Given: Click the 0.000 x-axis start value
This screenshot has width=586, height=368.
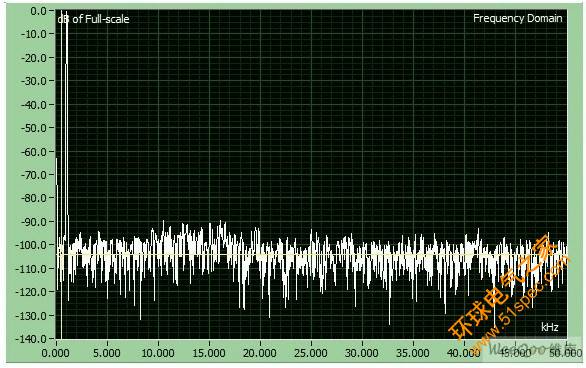Looking at the screenshot, I should (x=55, y=353).
